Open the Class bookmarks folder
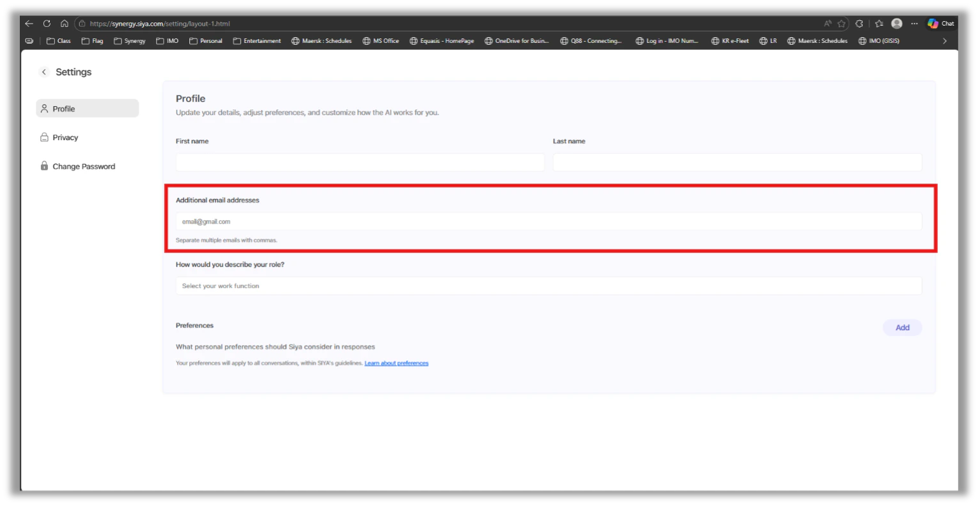This screenshot has height=508, width=980. 58,41
